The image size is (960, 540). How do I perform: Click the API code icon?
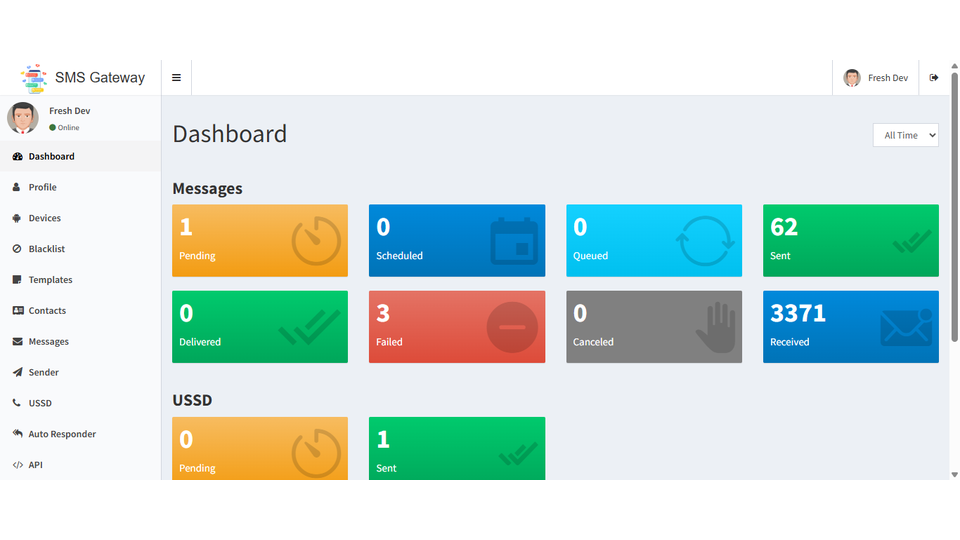17,465
